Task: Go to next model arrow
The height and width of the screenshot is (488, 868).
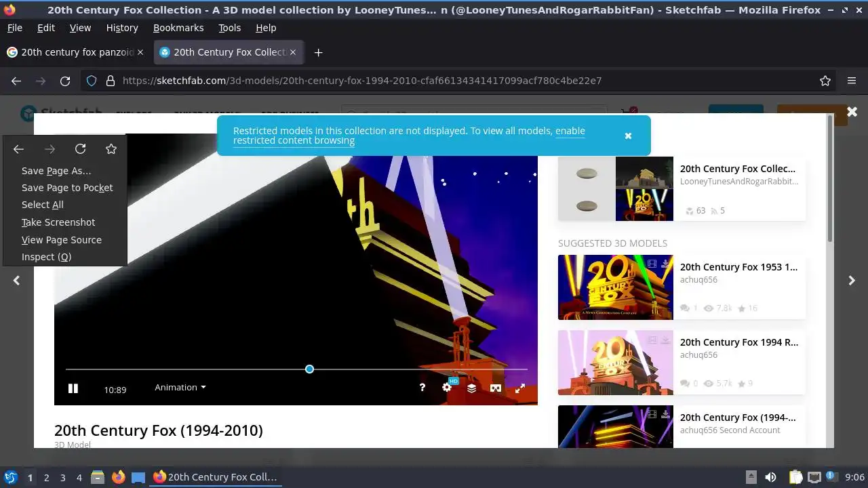Action: tap(852, 280)
